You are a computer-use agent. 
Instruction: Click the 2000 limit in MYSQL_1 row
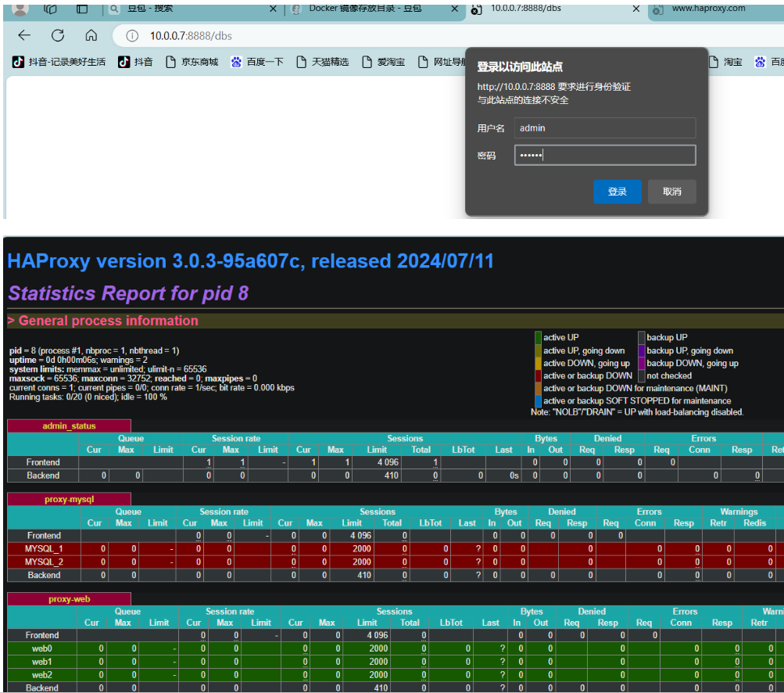361,549
